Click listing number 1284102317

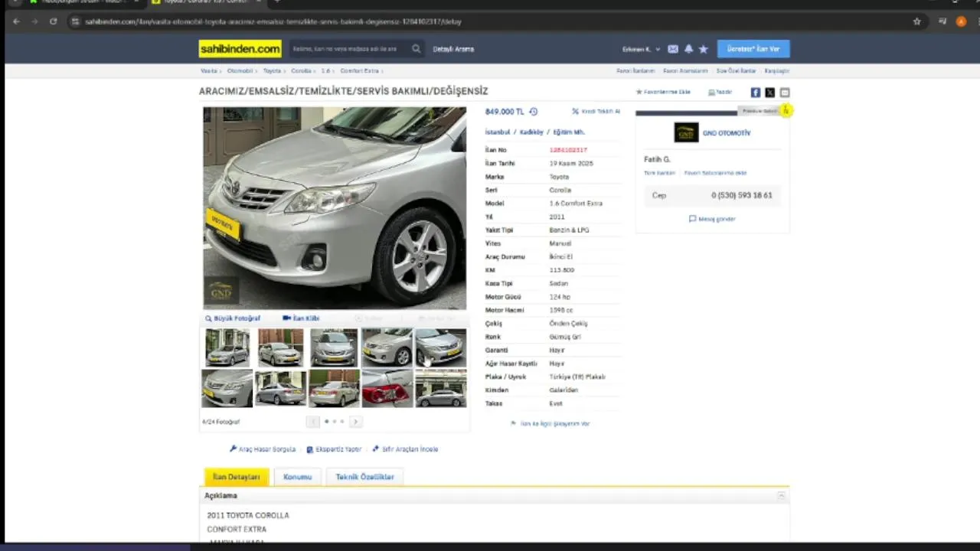click(568, 150)
